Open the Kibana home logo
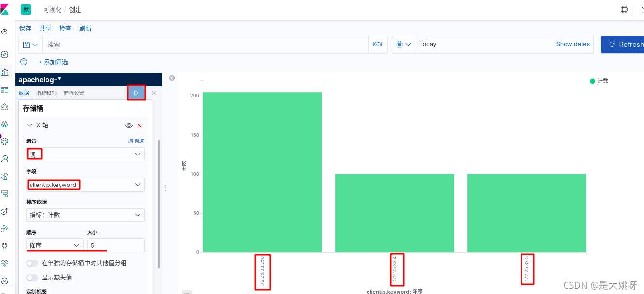Screen dimensions: 644x294 click(5, 9)
